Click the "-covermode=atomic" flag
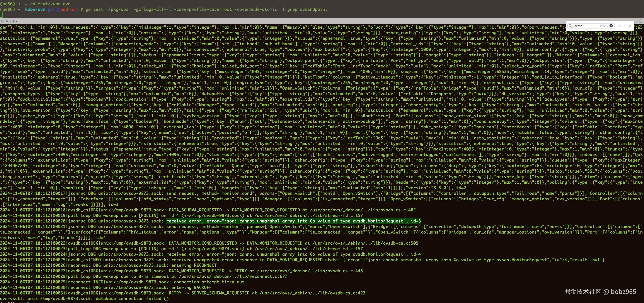Viewport: 644px width, 303px height. tap(256, 9)
